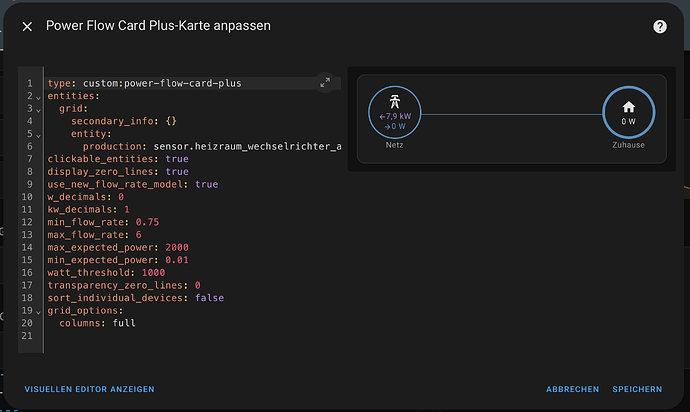Close the card editor dialog
This screenshot has width=690, height=412.
[x=27, y=26]
